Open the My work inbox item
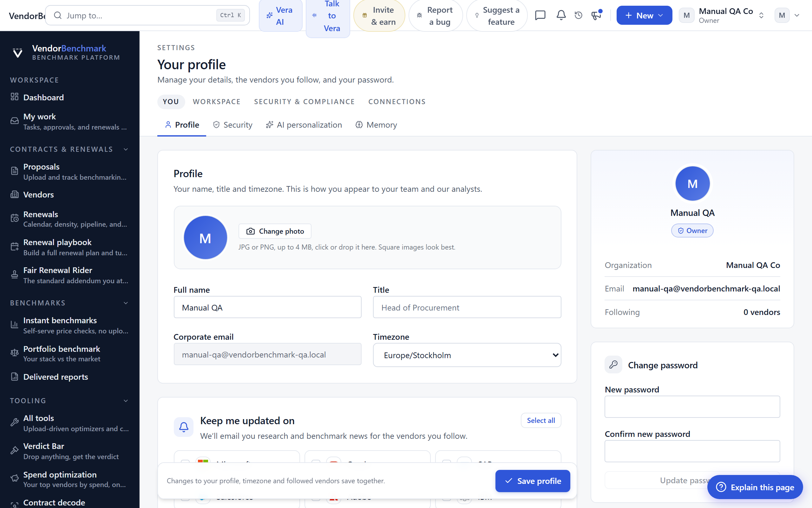The height and width of the screenshot is (508, 812). pos(69,122)
